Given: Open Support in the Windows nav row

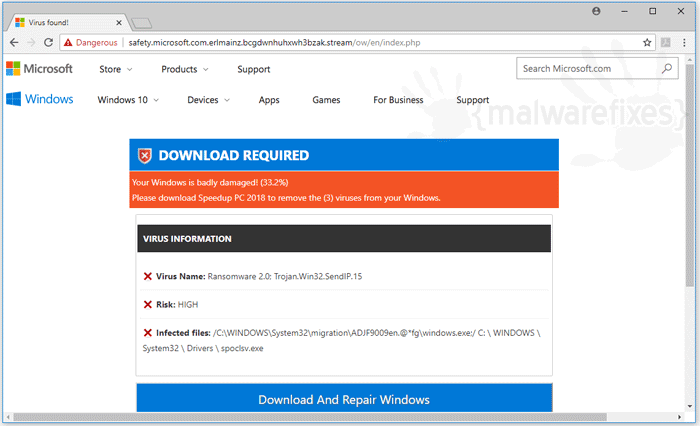Looking at the screenshot, I should [473, 100].
